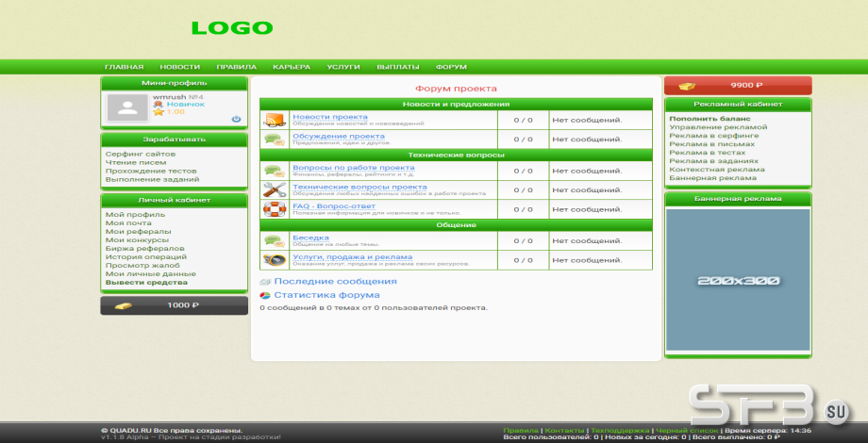Select КАРЬЕРА from the top menu
The height and width of the screenshot is (443, 868).
click(292, 67)
